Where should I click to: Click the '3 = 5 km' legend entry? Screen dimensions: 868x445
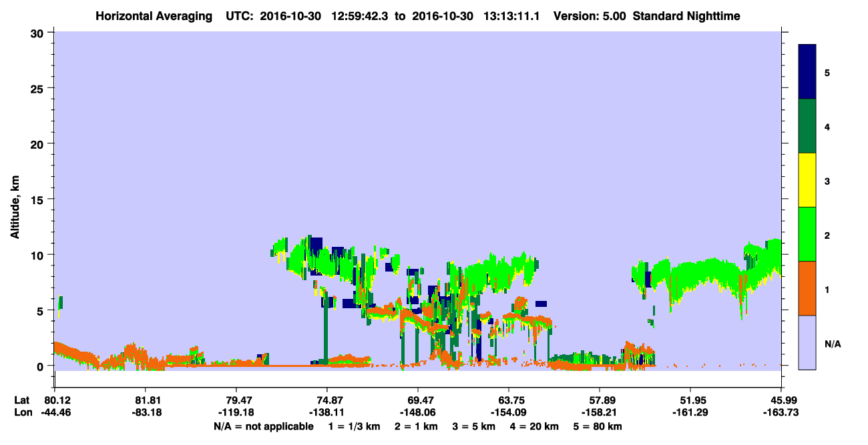[475, 426]
